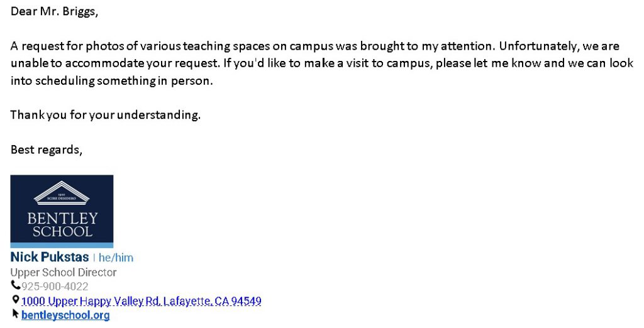Click the BENTLEY text in the logo
The height and width of the screenshot is (328, 644).
tap(62, 218)
